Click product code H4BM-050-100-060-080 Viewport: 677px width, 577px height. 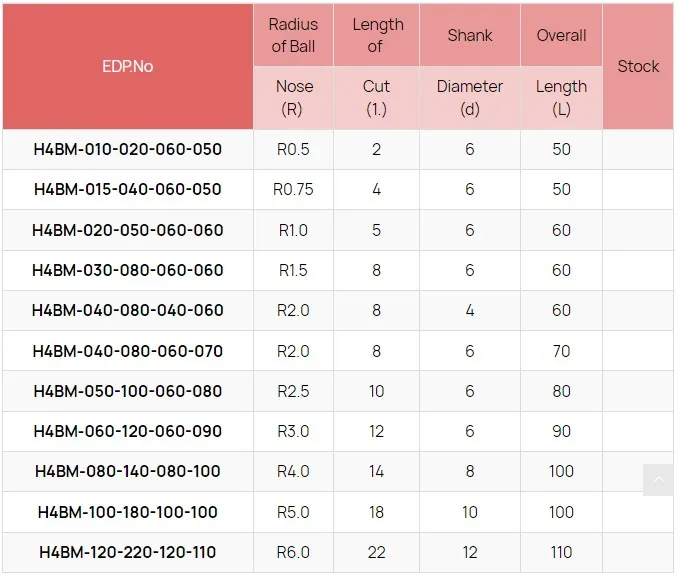pos(128,391)
